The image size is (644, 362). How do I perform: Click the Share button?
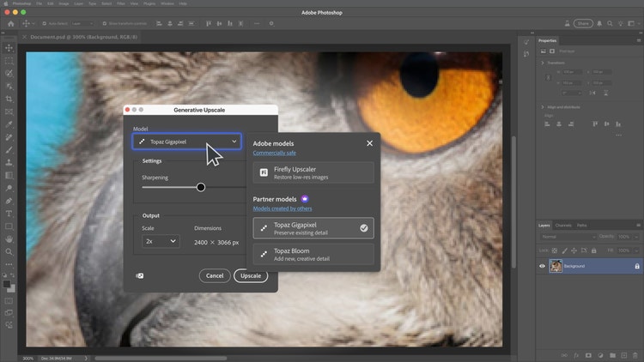[583, 24]
